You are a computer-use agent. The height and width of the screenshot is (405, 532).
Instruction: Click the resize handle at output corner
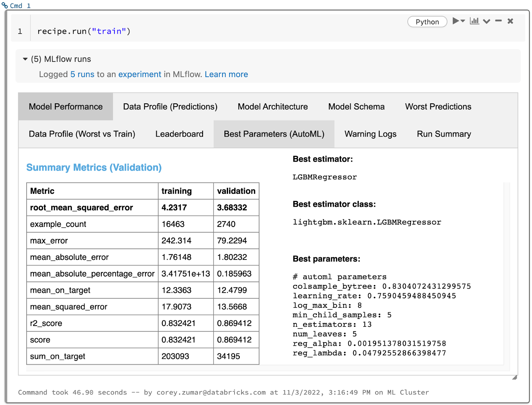click(x=515, y=377)
